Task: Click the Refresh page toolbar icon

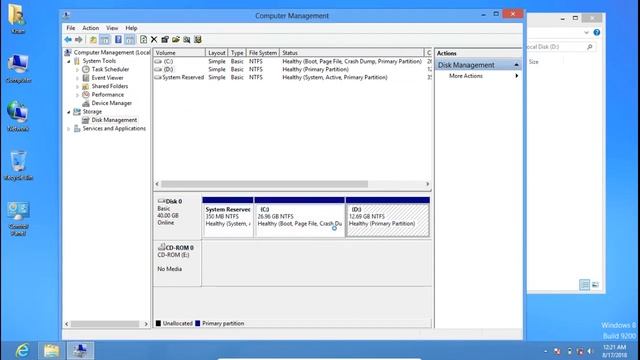Action: point(143,40)
